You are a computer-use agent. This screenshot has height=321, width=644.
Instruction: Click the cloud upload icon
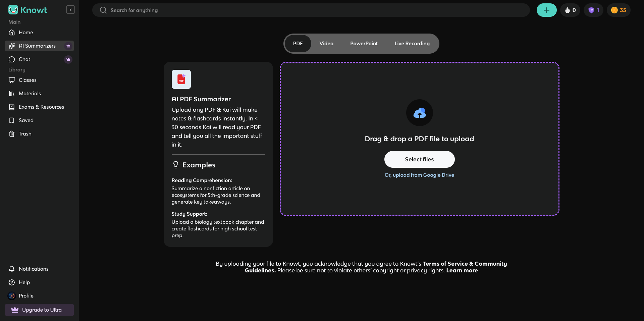click(x=419, y=113)
